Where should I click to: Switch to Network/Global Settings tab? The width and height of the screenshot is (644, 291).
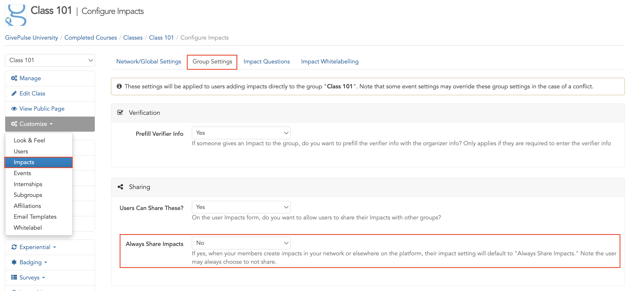click(149, 61)
